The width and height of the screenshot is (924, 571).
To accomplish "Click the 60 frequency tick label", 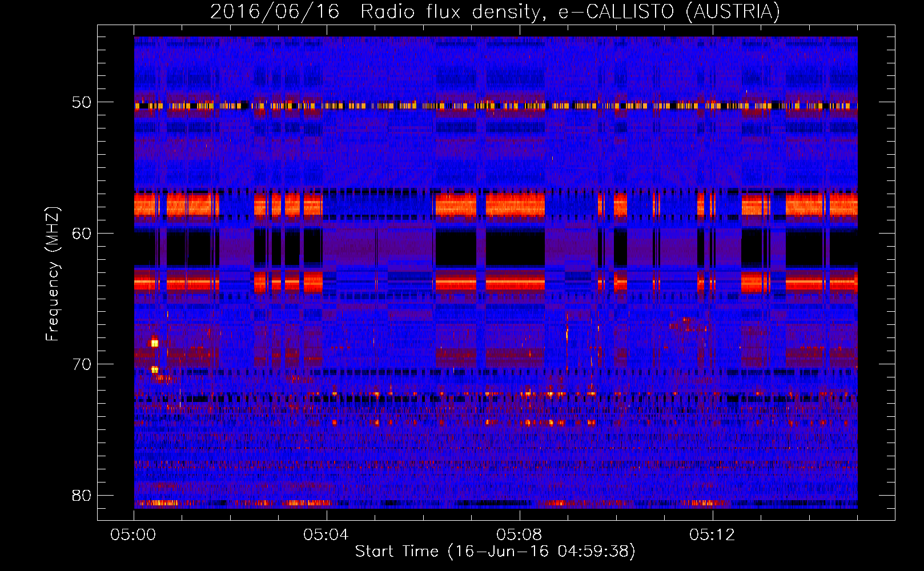I will (81, 234).
